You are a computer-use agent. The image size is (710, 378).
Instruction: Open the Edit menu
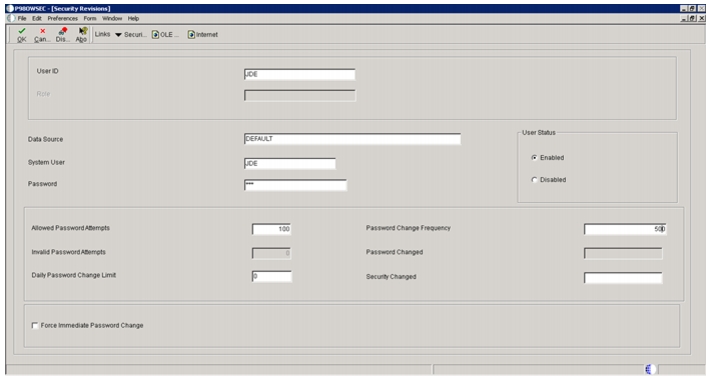click(37, 19)
